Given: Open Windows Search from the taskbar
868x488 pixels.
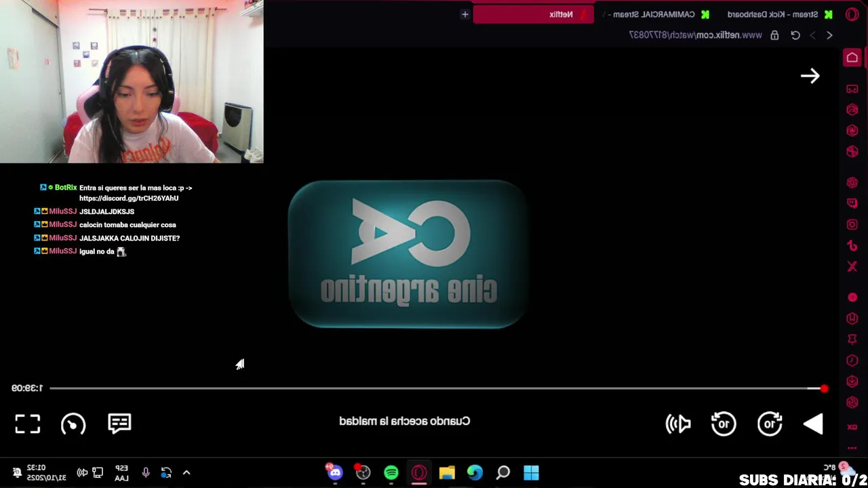Looking at the screenshot, I should (x=503, y=472).
